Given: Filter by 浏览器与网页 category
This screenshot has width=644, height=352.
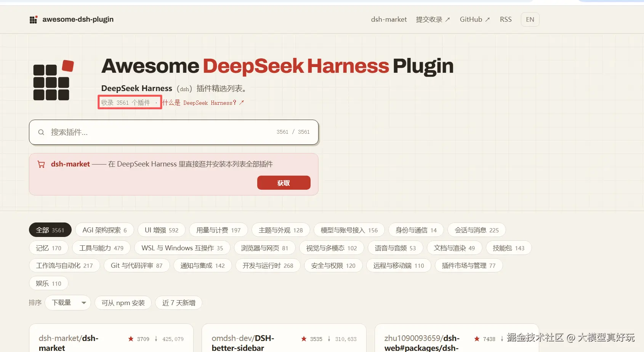Looking at the screenshot, I should pos(264,248).
